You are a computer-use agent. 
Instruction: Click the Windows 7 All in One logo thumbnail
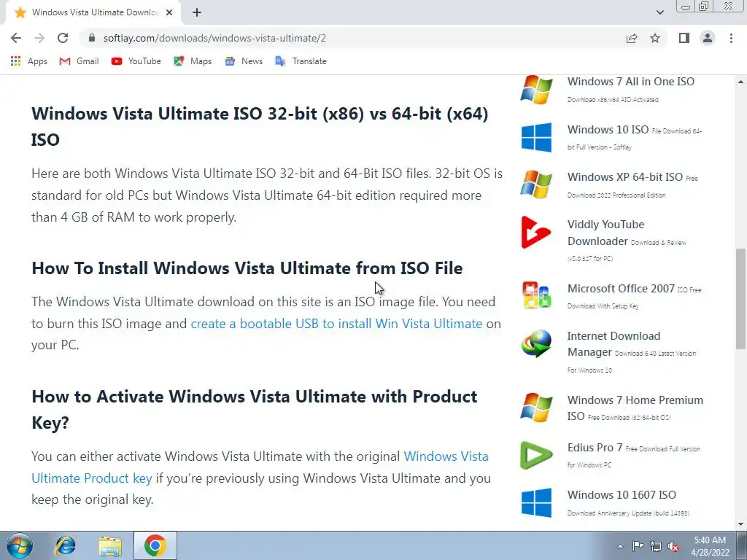click(536, 90)
